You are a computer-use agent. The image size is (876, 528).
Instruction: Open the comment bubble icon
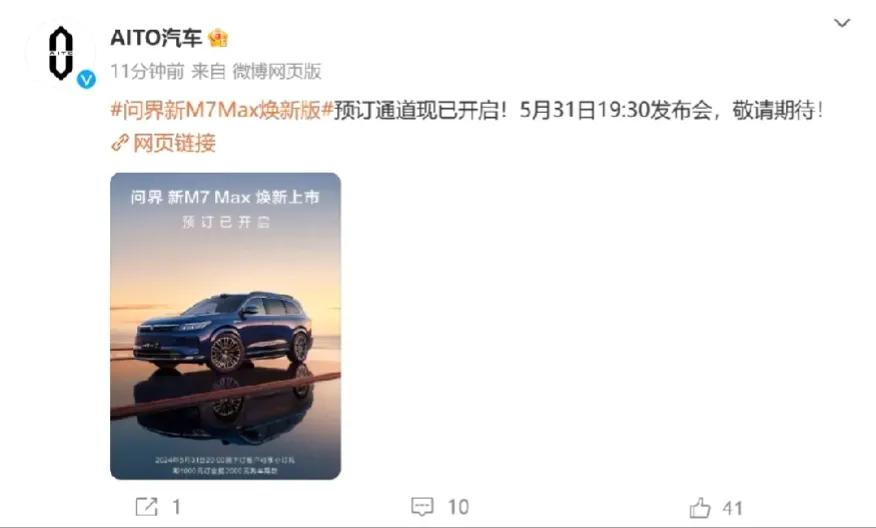pos(422,507)
